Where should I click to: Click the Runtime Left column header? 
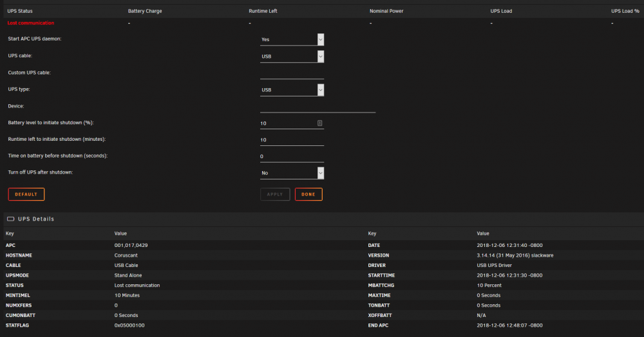click(263, 11)
